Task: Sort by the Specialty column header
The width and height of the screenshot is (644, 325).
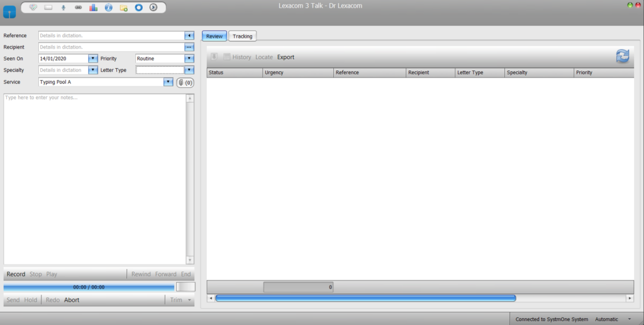Action: pos(539,72)
